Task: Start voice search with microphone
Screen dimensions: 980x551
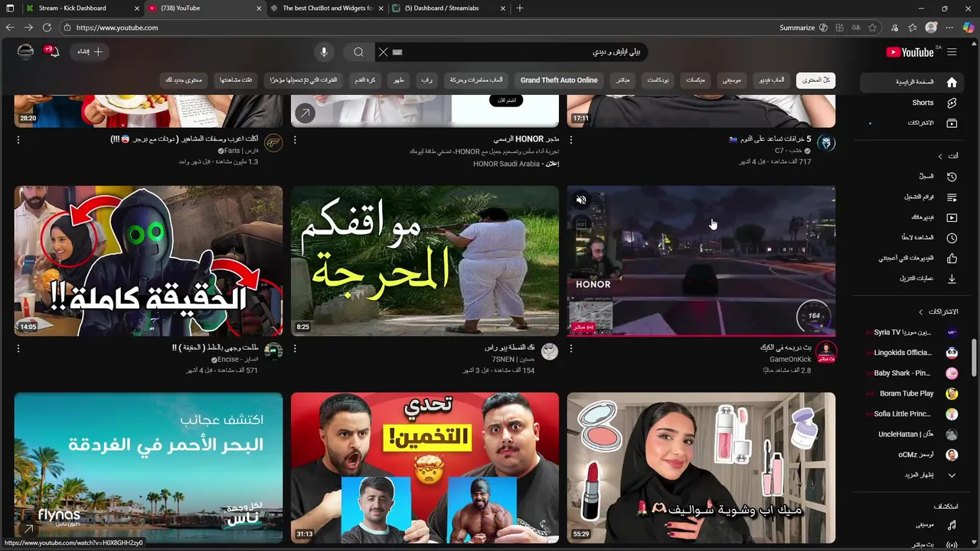Action: pos(324,52)
